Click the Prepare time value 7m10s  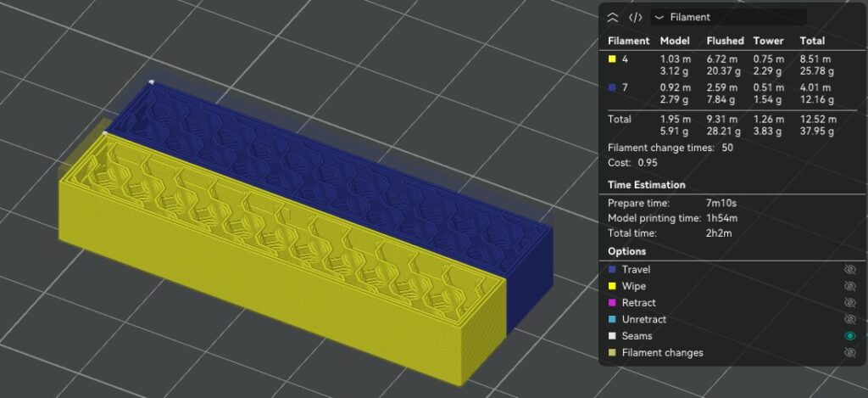pyautogui.click(x=721, y=203)
